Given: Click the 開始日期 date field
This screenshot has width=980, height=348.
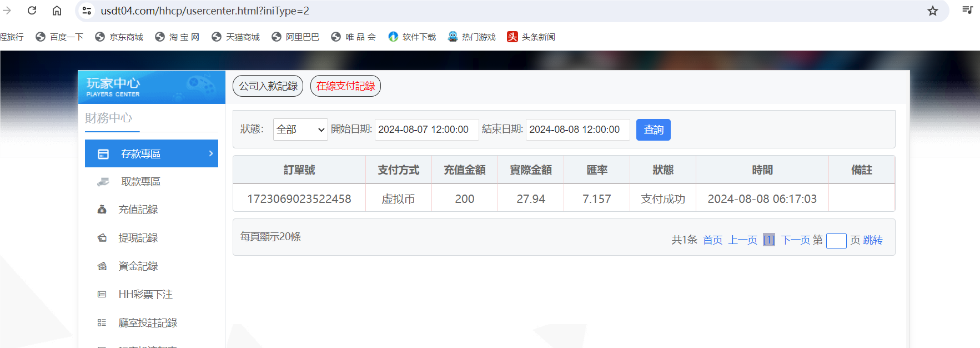Looking at the screenshot, I should [x=426, y=130].
